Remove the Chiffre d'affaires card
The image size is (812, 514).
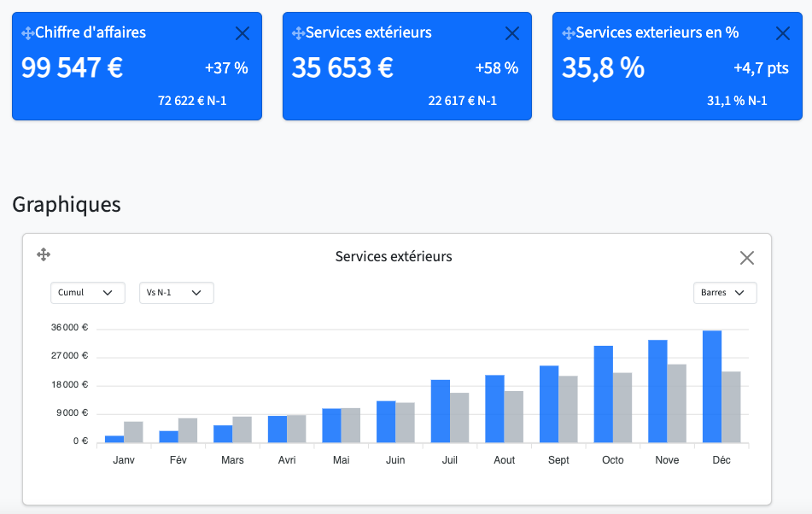point(242,33)
